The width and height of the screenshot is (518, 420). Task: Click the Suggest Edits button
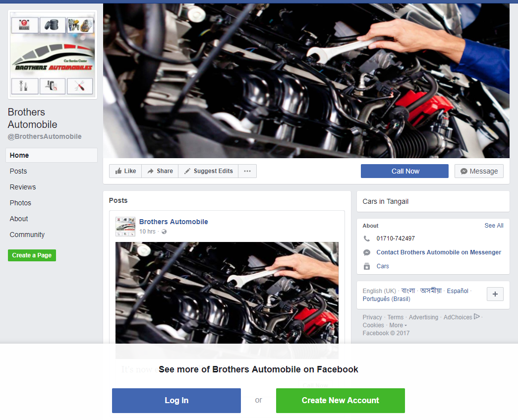tap(209, 171)
